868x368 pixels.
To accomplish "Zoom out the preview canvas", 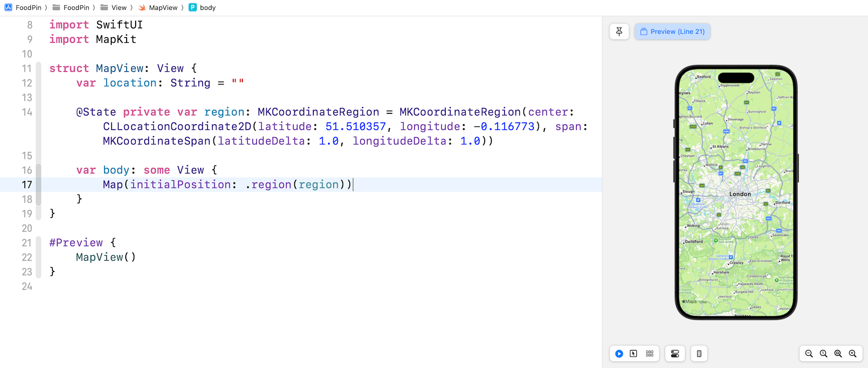I will [809, 354].
